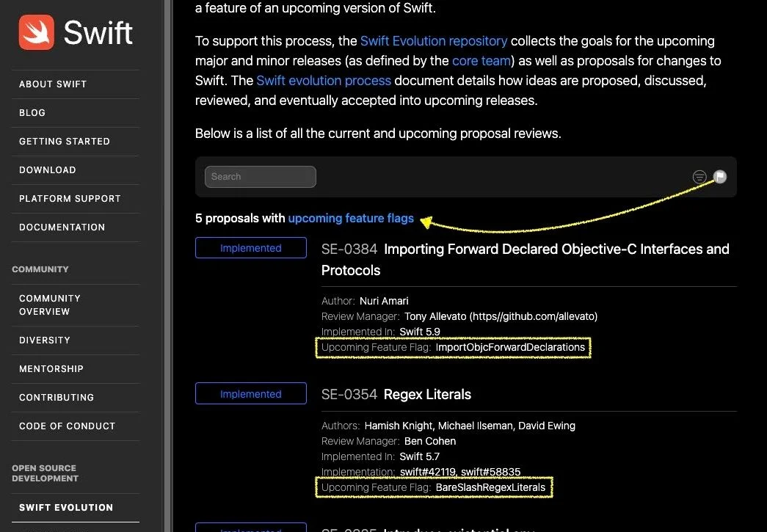767x532 pixels.
Task: Open the Diversity sidebar item
Action: [45, 340]
